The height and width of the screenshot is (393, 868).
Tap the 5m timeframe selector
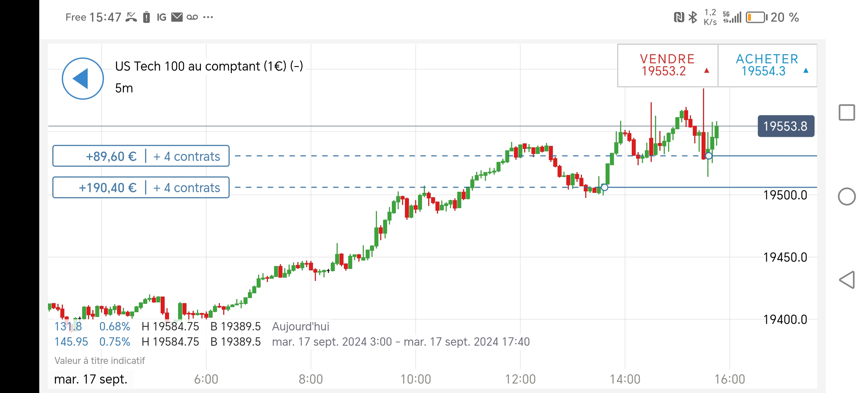pyautogui.click(x=124, y=88)
